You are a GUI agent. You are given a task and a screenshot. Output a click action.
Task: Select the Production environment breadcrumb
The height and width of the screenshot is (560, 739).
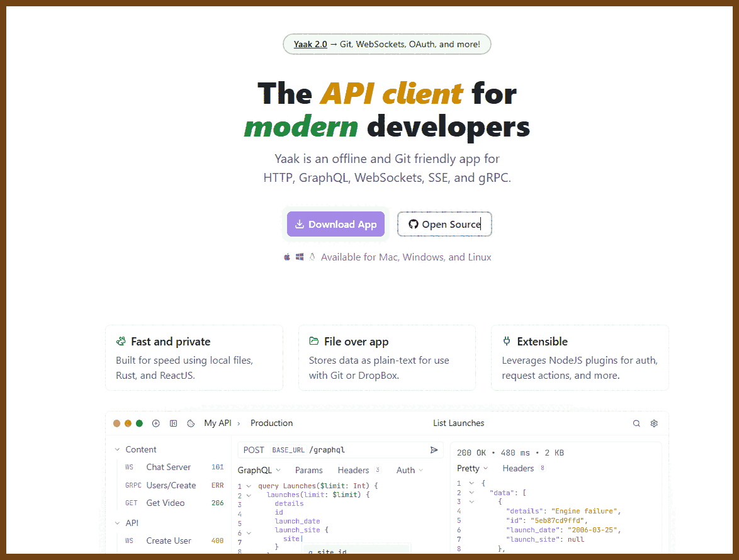[271, 423]
